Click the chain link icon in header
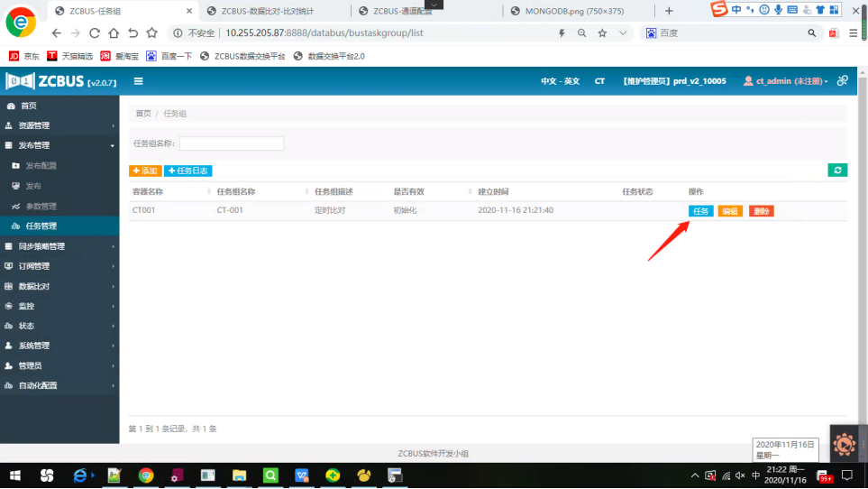The height and width of the screenshot is (489, 868). tap(843, 81)
